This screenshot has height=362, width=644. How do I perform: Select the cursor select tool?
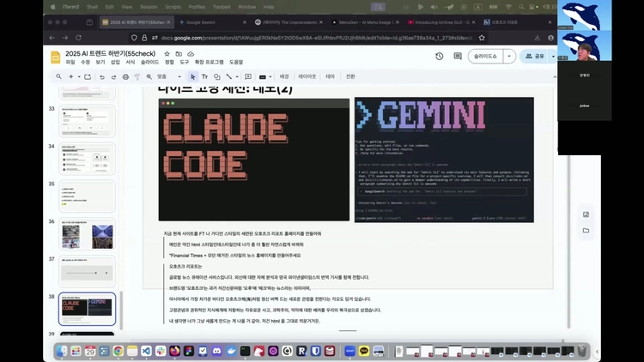pos(192,76)
